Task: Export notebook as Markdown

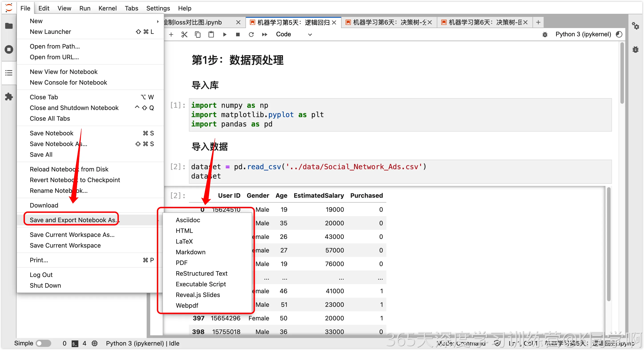Action: pos(207,252)
